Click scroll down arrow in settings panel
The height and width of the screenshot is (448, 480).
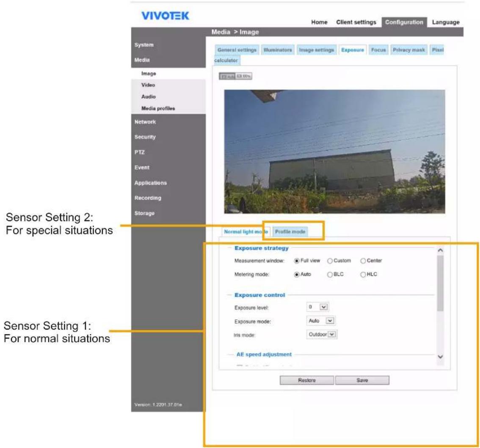pyautogui.click(x=440, y=357)
